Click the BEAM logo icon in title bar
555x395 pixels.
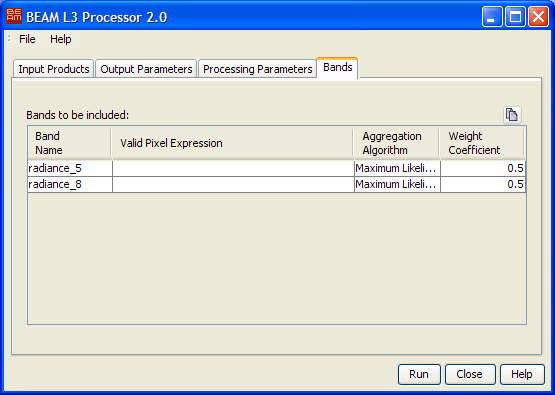click(14, 16)
